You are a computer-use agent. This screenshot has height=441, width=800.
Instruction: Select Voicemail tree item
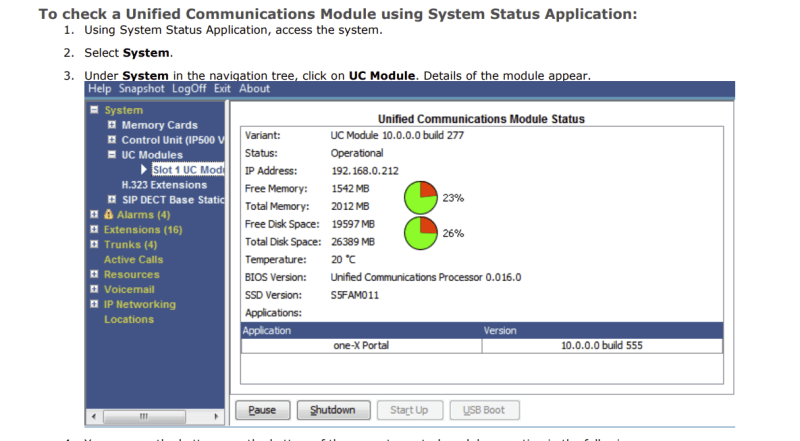(129, 289)
